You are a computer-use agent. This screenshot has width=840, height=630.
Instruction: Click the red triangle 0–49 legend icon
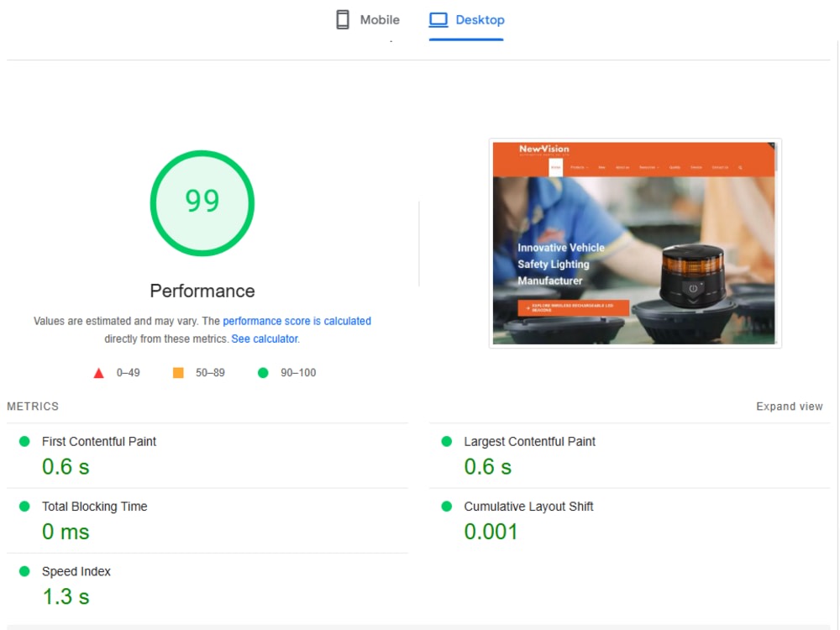point(98,373)
